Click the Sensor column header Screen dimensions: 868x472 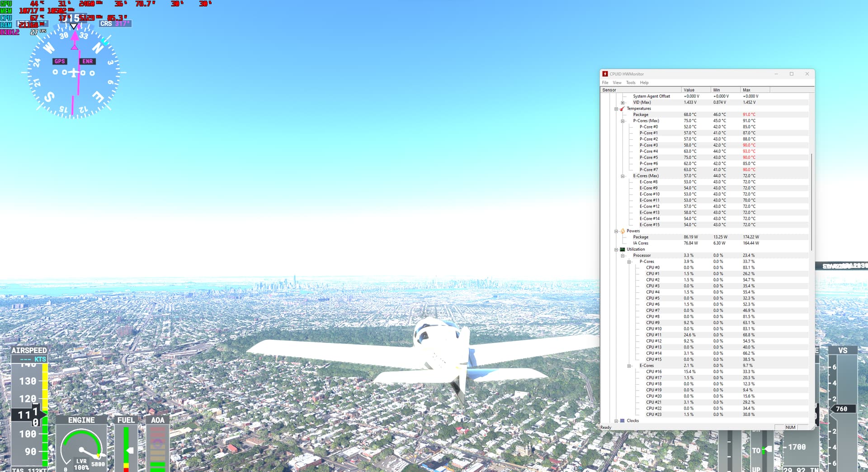(609, 90)
